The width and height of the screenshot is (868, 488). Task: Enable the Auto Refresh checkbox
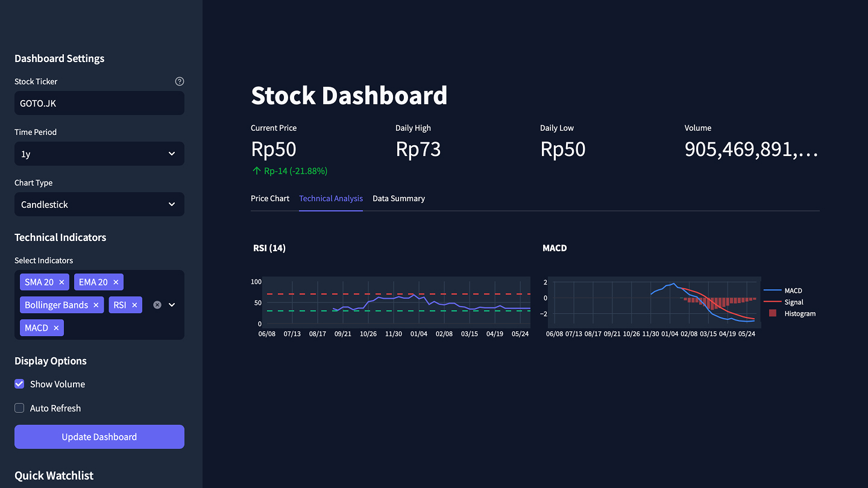(19, 408)
